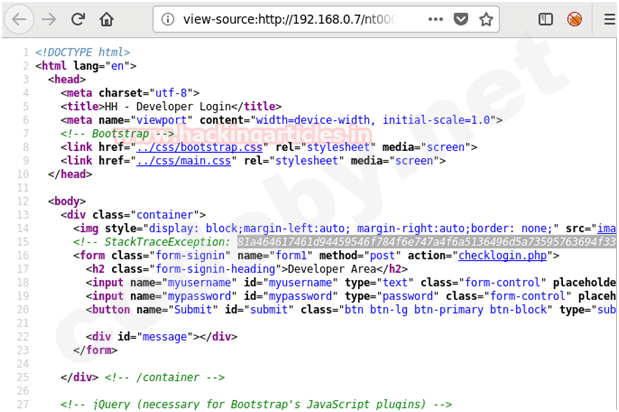Click the 'StackTraceException:' comment label
Viewport: 619px width, 412px height.
pyautogui.click(x=167, y=242)
